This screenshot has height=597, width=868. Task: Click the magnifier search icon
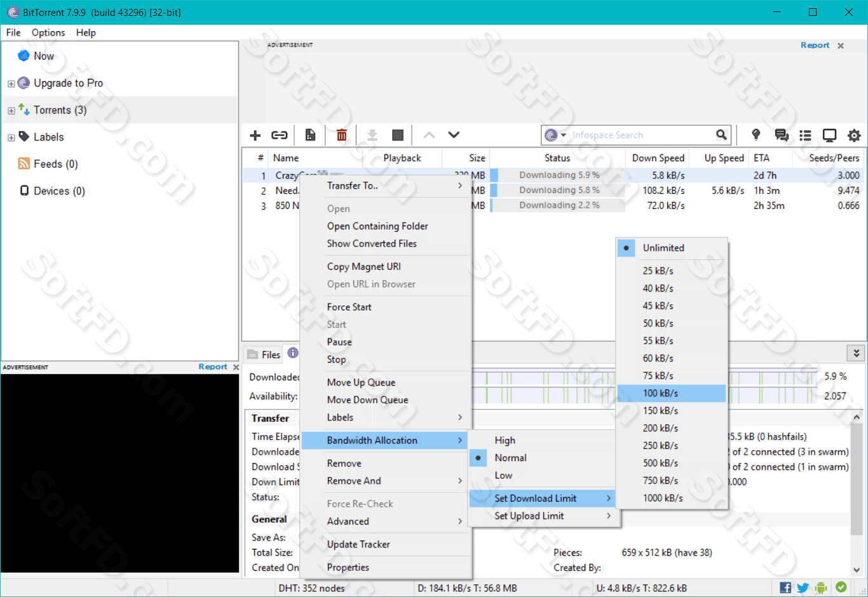pos(721,135)
